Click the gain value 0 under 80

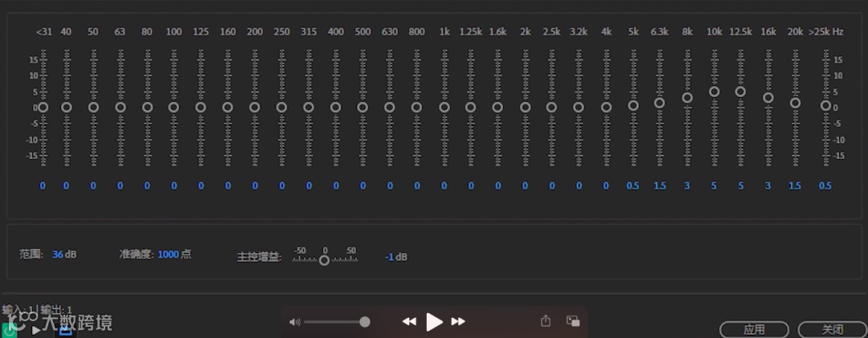[x=147, y=186]
